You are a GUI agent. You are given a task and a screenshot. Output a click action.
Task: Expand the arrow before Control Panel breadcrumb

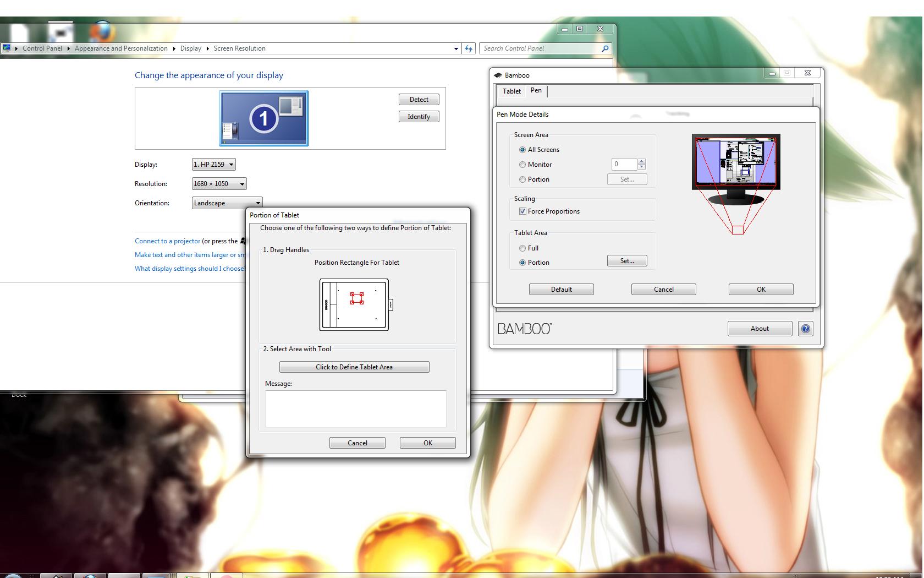(x=17, y=48)
